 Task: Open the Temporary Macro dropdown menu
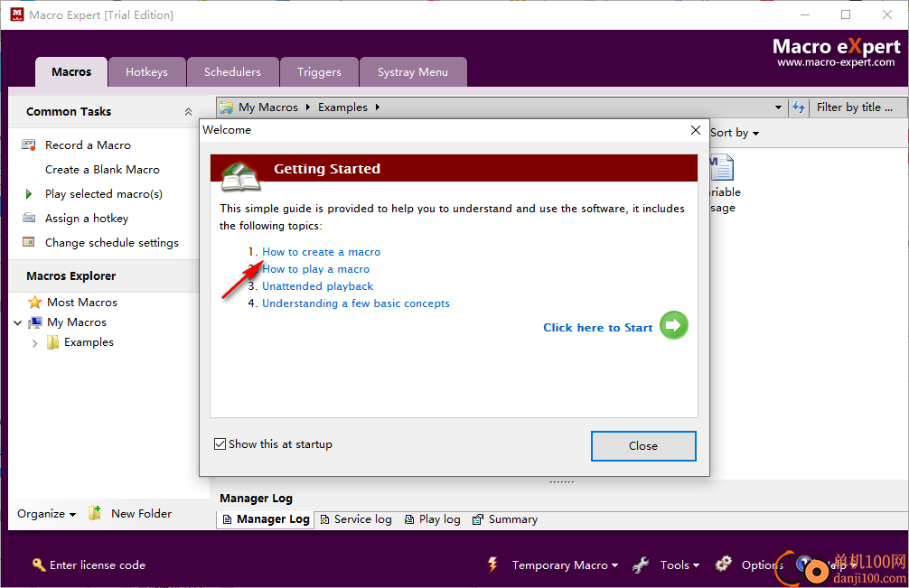[566, 565]
